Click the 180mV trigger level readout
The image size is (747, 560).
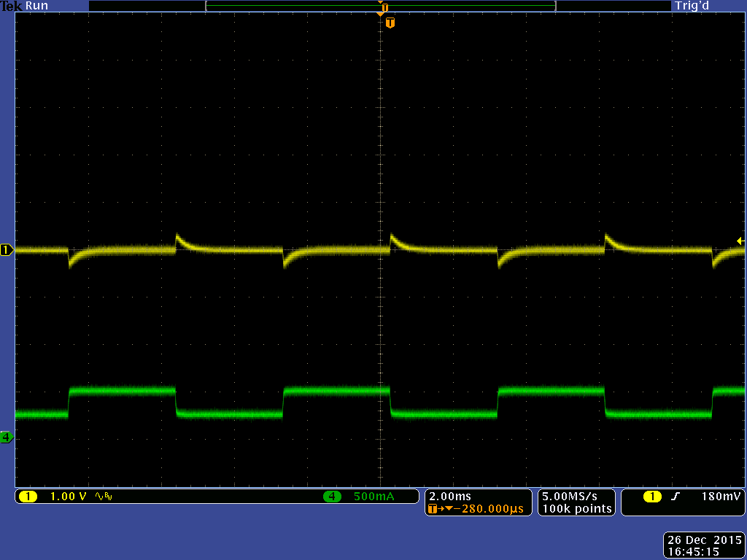[721, 496]
